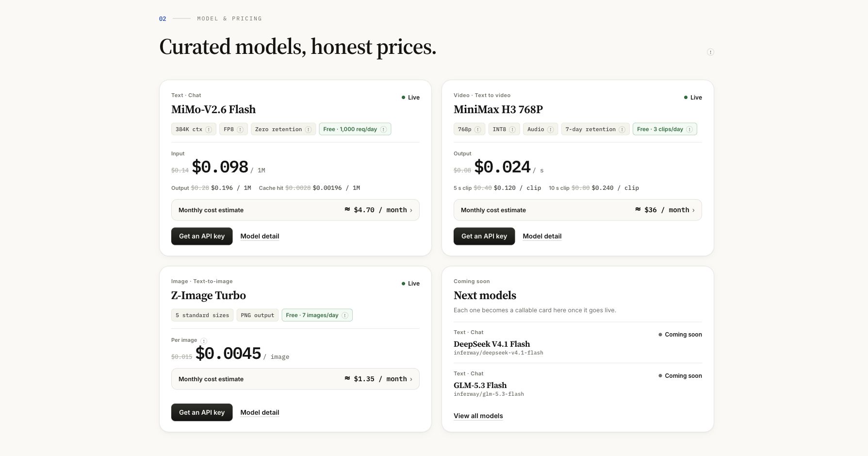The height and width of the screenshot is (456, 868).
Task: Click the Live status on MiniMax H3 768P
Action: 693,98
